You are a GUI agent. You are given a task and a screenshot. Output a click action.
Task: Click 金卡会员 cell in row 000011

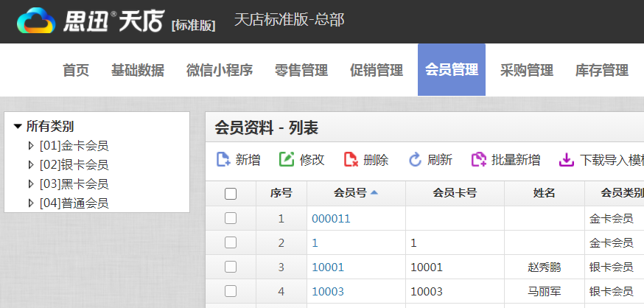[x=611, y=219]
